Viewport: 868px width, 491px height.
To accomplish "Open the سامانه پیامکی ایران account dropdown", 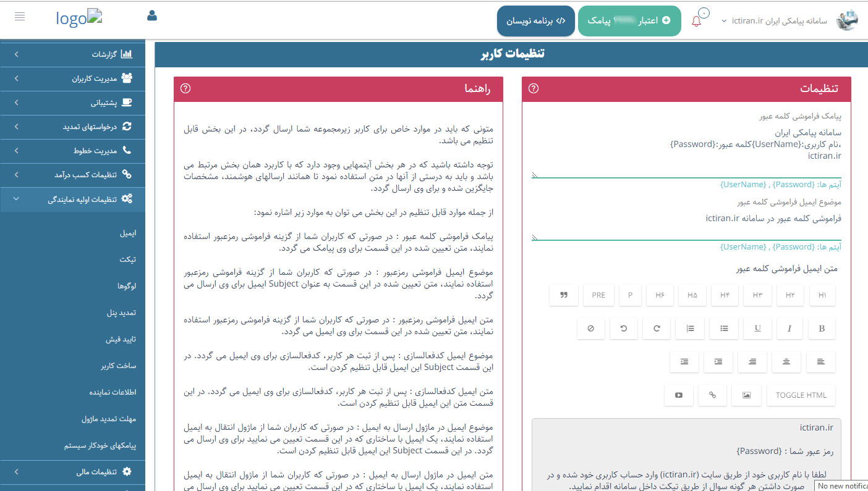I will [x=774, y=20].
